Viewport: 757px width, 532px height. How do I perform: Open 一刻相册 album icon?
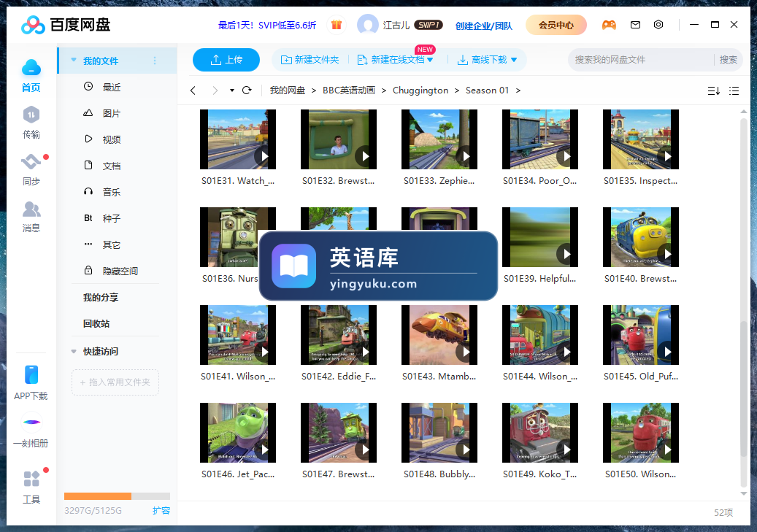(x=31, y=423)
